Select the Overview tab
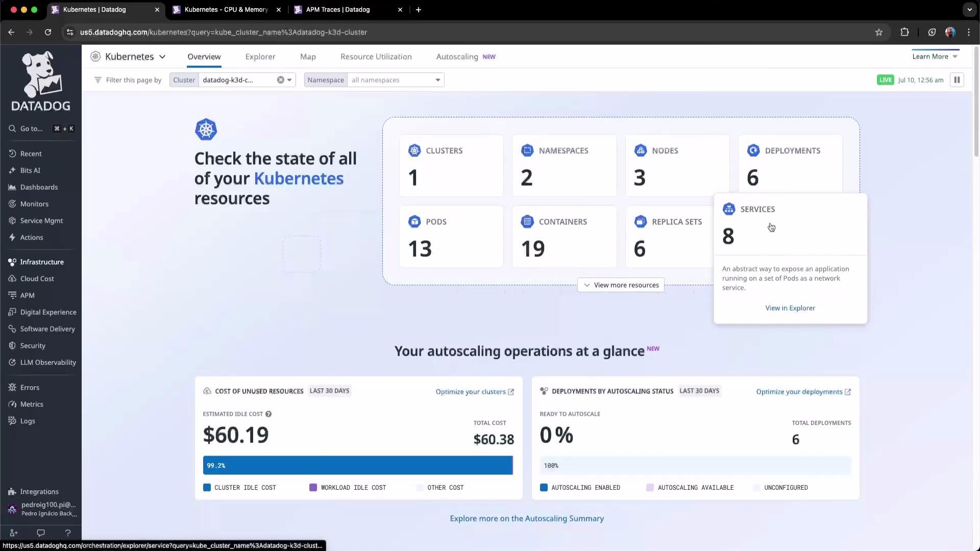This screenshot has height=551, width=980. (204, 57)
